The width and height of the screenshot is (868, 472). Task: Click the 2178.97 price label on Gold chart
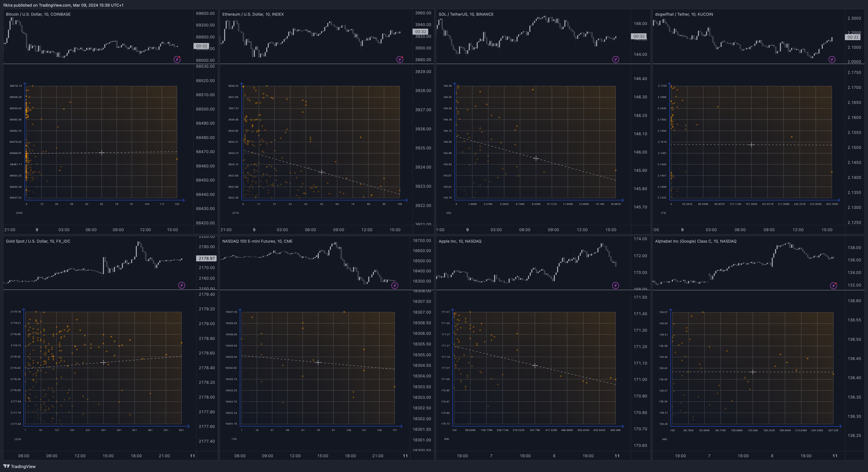(x=206, y=258)
